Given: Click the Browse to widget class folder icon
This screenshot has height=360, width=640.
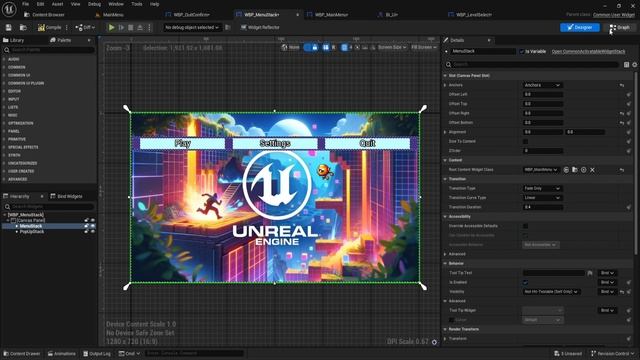Looking at the screenshot, I should coord(575,170).
